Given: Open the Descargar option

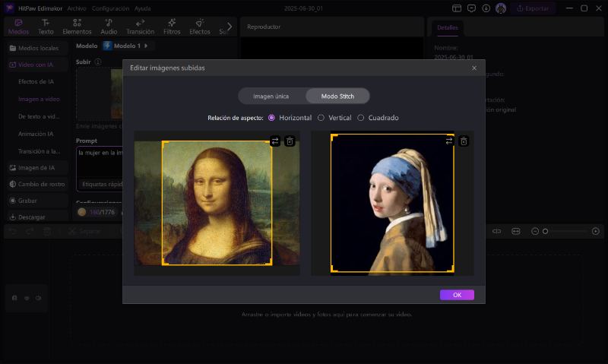Looking at the screenshot, I should pyautogui.click(x=37, y=217).
